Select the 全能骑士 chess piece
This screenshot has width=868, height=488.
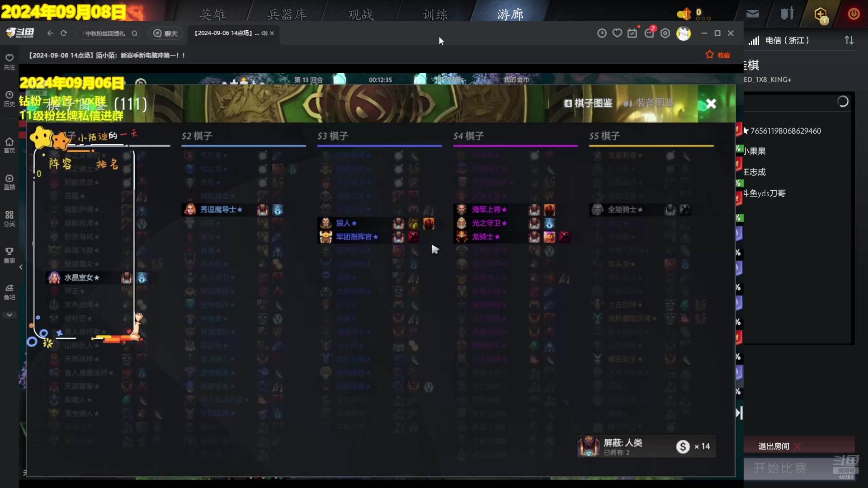641,210
